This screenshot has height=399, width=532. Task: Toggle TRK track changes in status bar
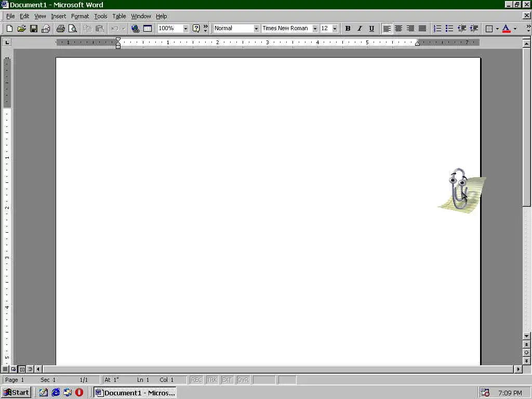coord(212,380)
